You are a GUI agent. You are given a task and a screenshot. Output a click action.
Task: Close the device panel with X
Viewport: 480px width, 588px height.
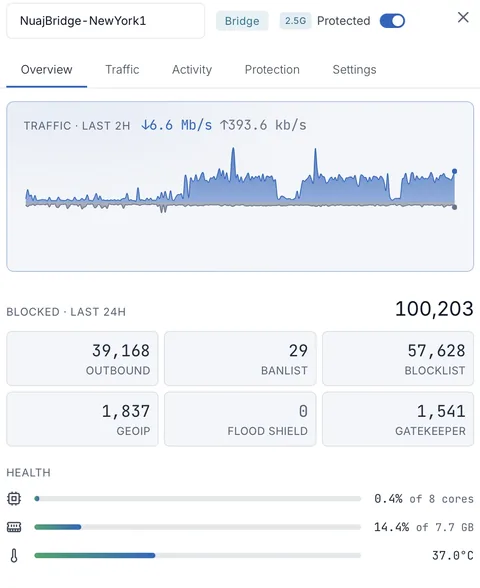pyautogui.click(x=463, y=17)
